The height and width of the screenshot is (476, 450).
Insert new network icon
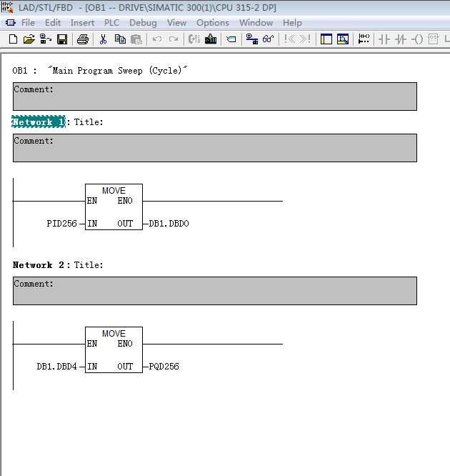click(231, 39)
